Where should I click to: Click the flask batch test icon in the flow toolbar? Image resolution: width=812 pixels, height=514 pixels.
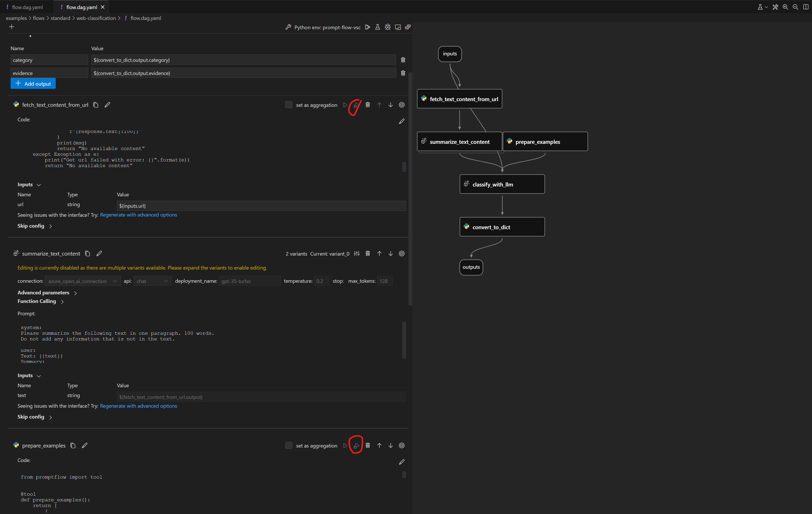click(378, 27)
